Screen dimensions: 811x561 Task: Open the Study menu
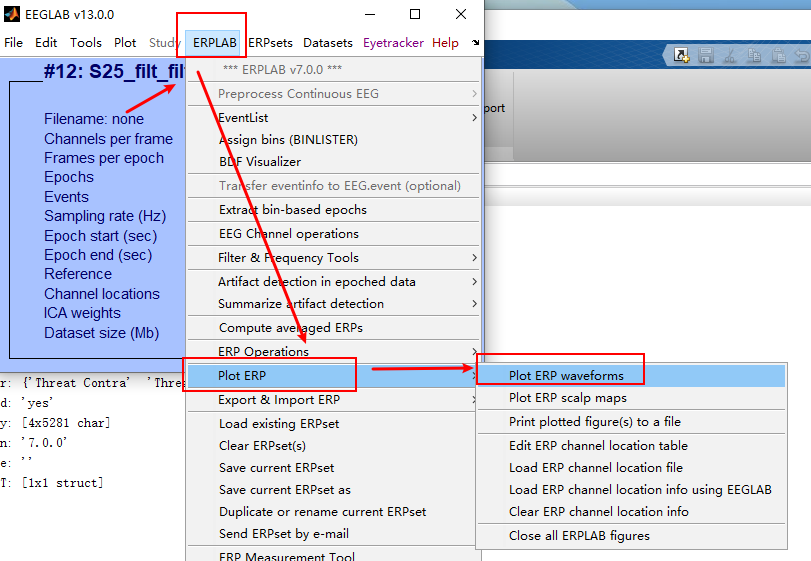click(163, 42)
